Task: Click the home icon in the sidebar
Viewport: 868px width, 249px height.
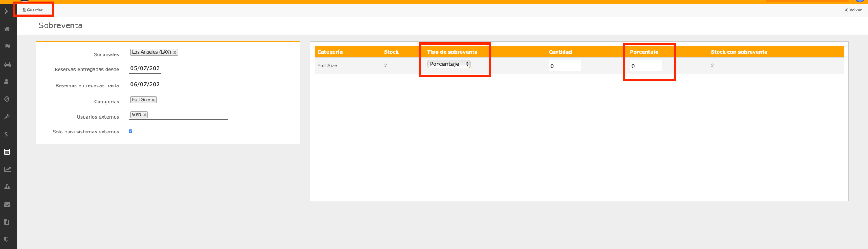Action: (x=7, y=29)
